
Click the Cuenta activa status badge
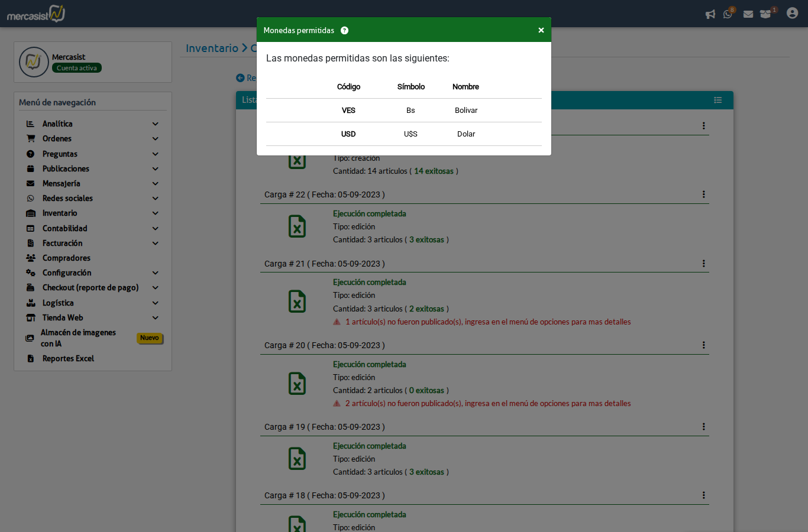[77, 68]
